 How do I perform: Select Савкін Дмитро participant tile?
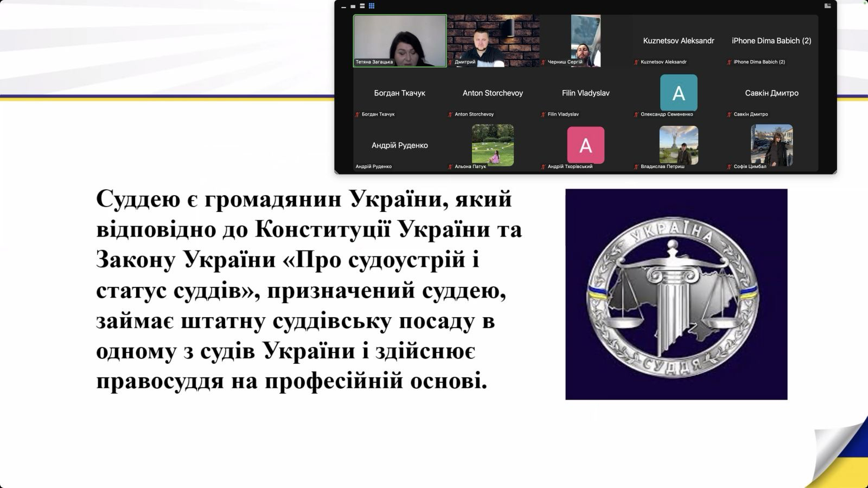coord(771,93)
